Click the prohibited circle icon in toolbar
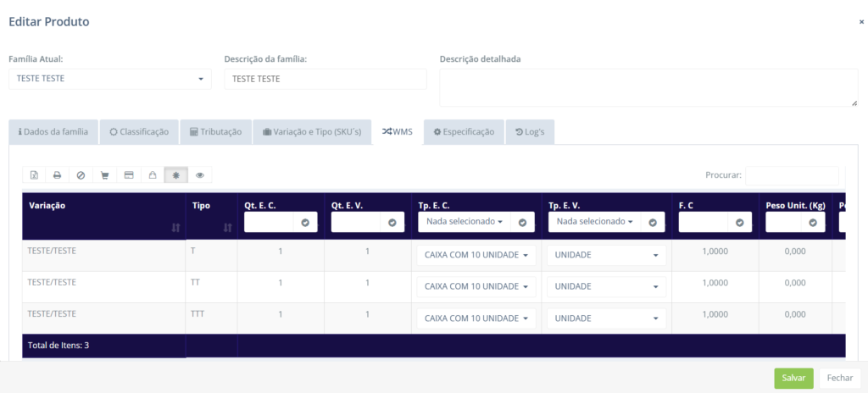Image resolution: width=868 pixels, height=393 pixels. tap(81, 175)
